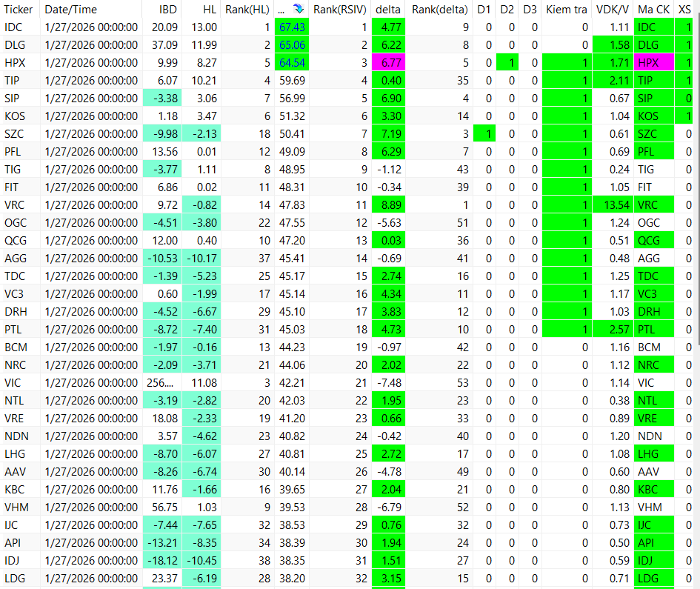
Task: Click the magenta 6.77 delta cell
Action: pos(388,63)
